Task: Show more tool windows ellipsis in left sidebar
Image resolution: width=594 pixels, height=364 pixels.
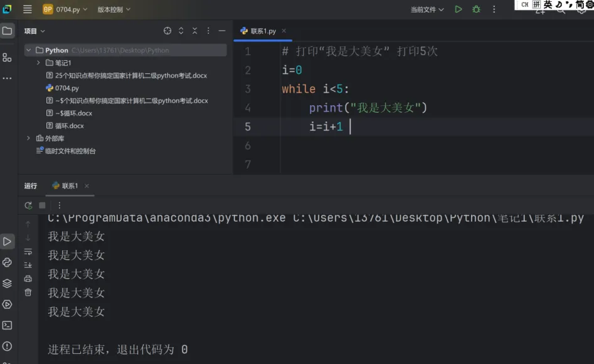Action: pyautogui.click(x=7, y=78)
